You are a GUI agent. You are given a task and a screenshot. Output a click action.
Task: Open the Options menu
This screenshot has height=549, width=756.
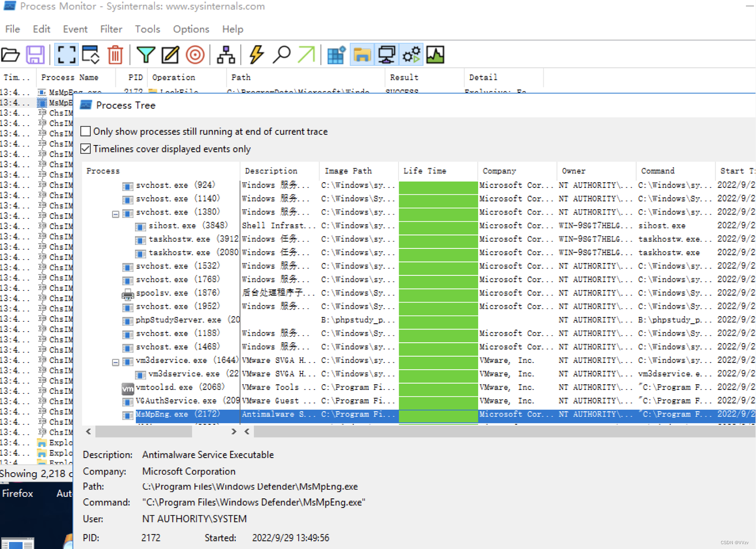pos(191,29)
